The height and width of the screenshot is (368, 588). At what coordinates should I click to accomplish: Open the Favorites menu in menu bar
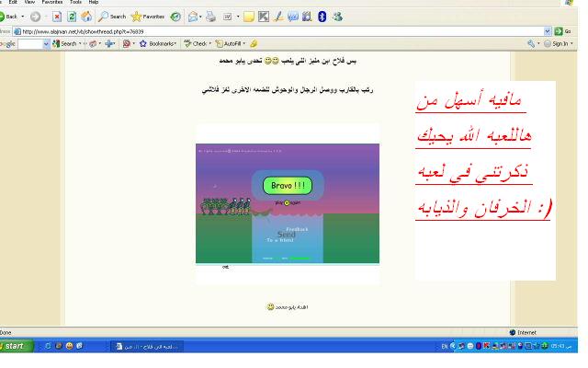pyautogui.click(x=52, y=3)
